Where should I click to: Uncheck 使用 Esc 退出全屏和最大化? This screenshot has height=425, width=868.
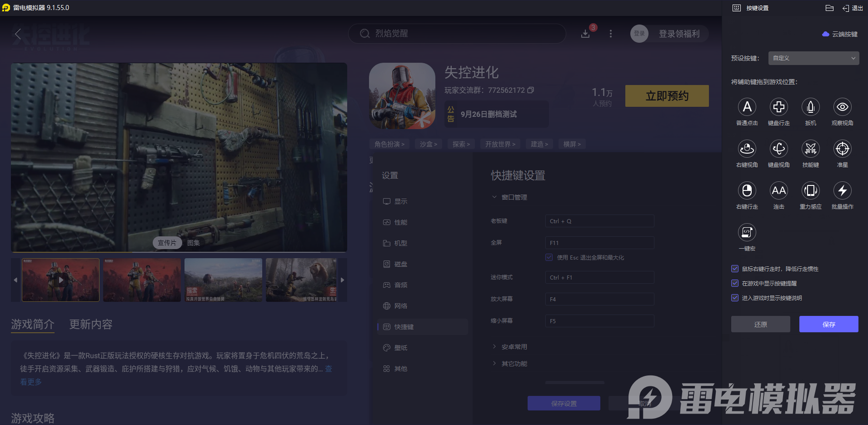click(x=549, y=257)
